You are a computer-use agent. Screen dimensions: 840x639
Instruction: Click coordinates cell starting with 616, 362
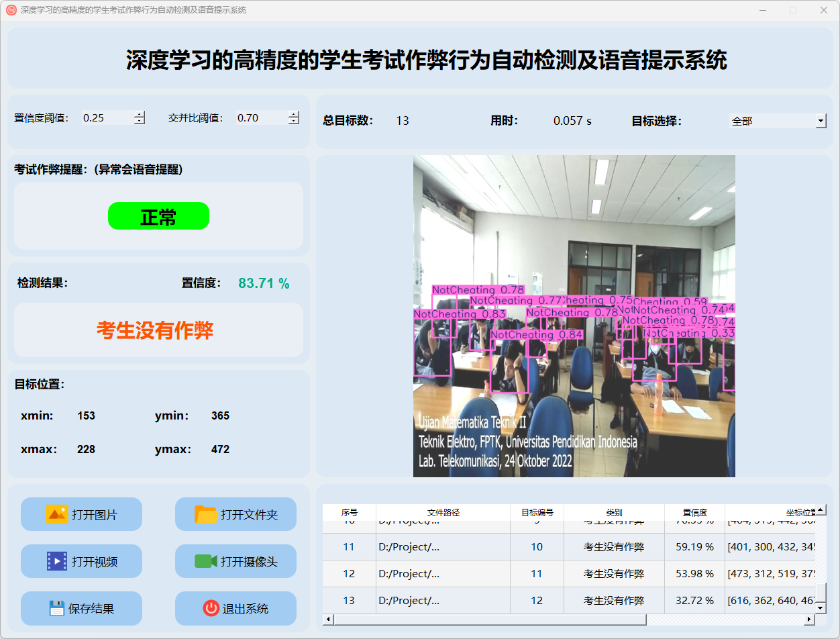pyautogui.click(x=770, y=601)
